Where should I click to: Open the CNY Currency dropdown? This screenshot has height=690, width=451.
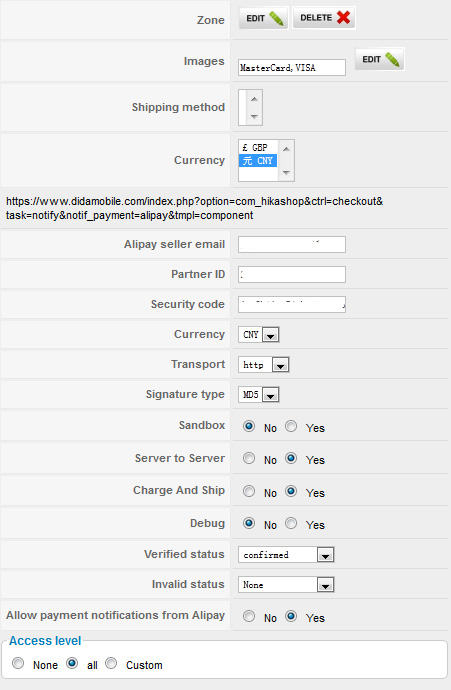pyautogui.click(x=258, y=334)
